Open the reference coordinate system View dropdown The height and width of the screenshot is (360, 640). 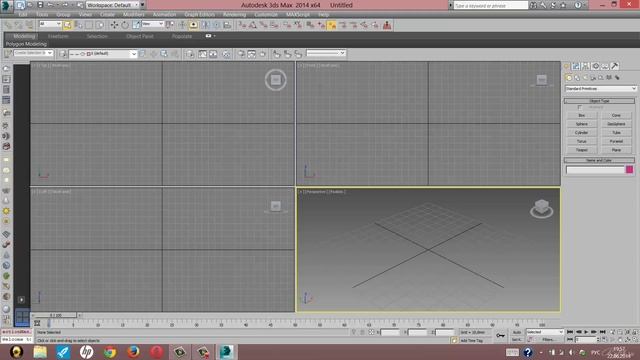tap(152, 24)
